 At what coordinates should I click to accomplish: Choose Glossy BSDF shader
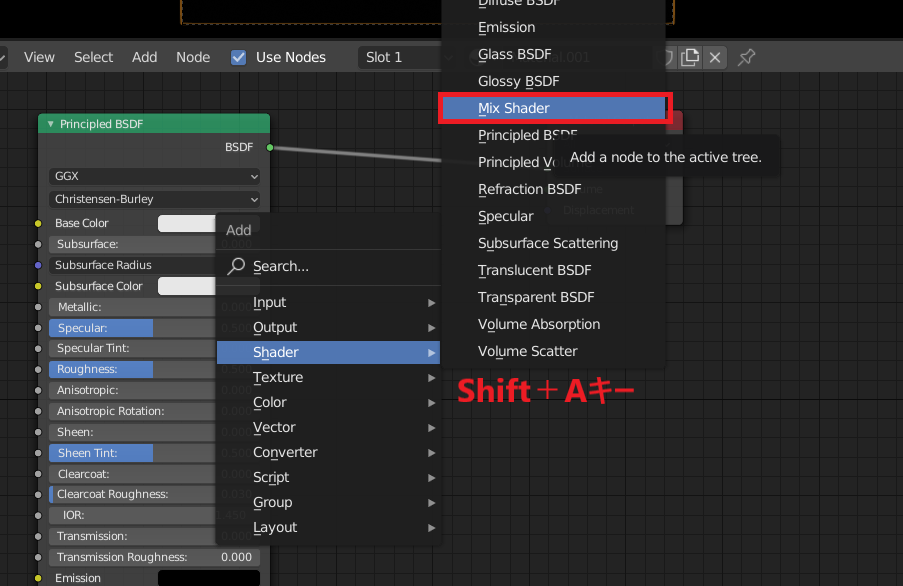(554, 81)
